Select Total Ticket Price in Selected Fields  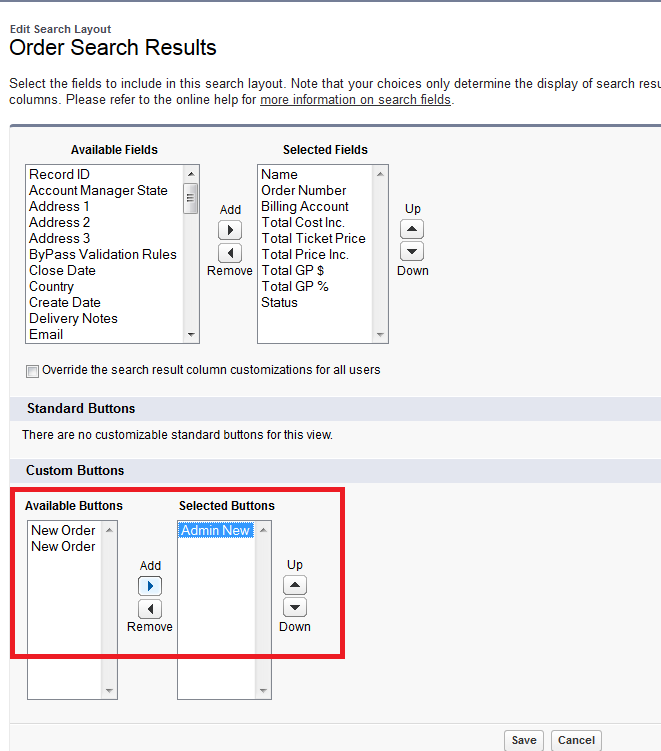coord(315,239)
